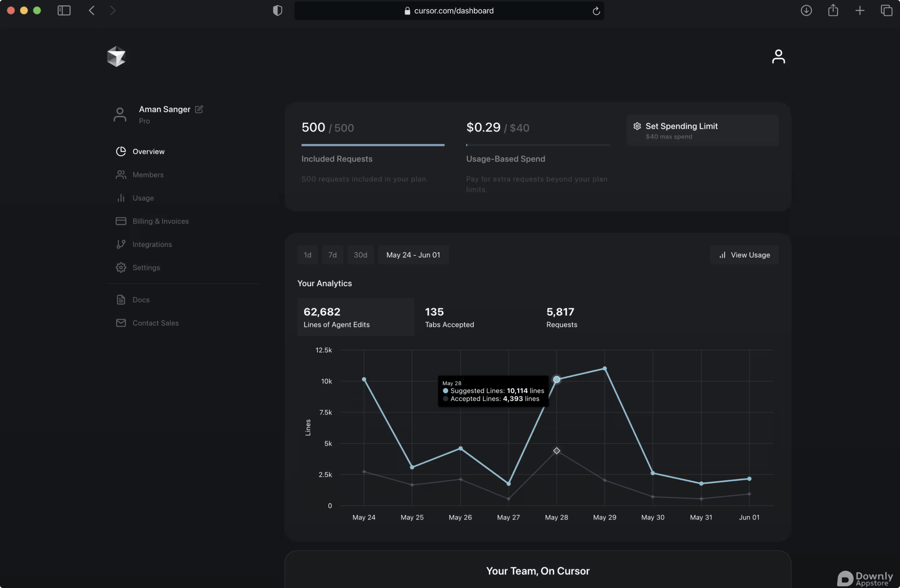Click the privacy shield icon
Image resolution: width=900 pixels, height=588 pixels.
click(x=278, y=11)
